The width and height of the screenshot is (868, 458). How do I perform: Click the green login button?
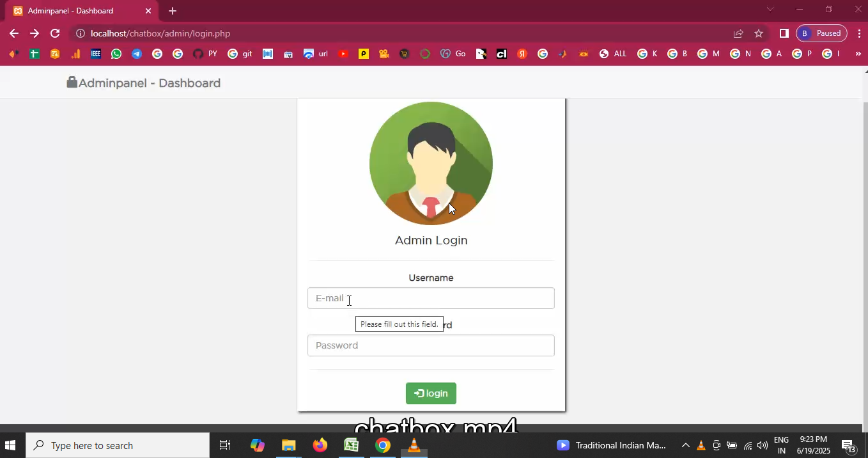coord(431,393)
